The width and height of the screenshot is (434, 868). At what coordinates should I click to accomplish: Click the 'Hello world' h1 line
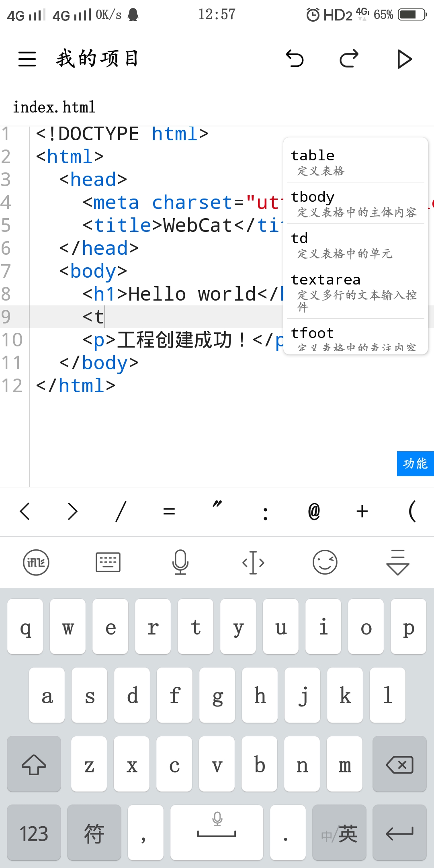coord(183,294)
